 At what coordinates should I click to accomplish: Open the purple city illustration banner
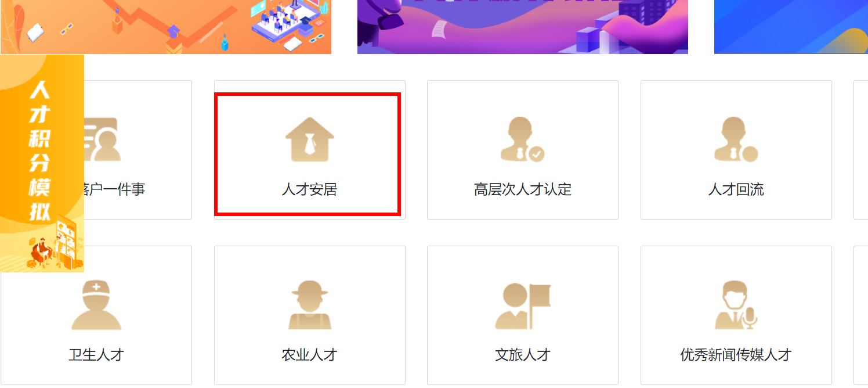[x=523, y=27]
